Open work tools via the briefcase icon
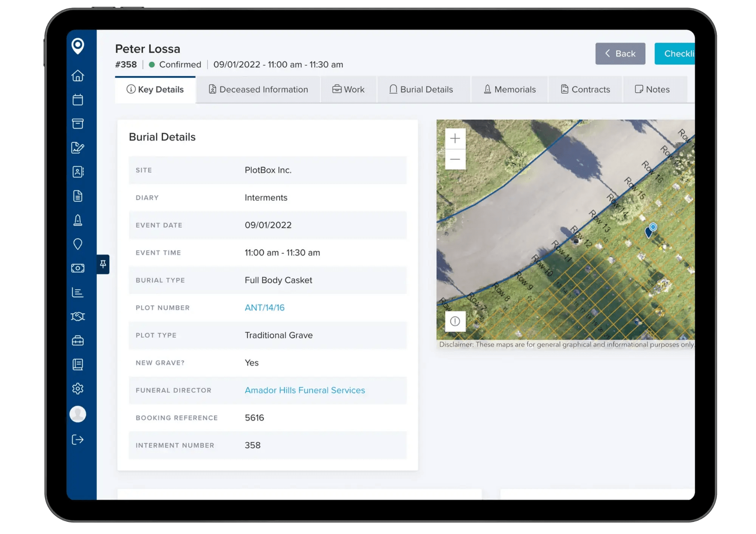 [78, 340]
